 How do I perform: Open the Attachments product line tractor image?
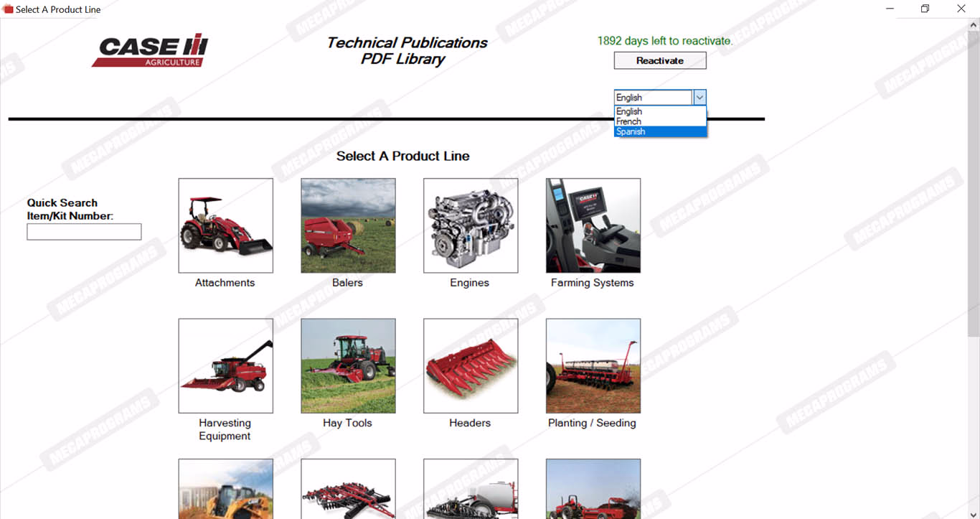[x=225, y=225]
